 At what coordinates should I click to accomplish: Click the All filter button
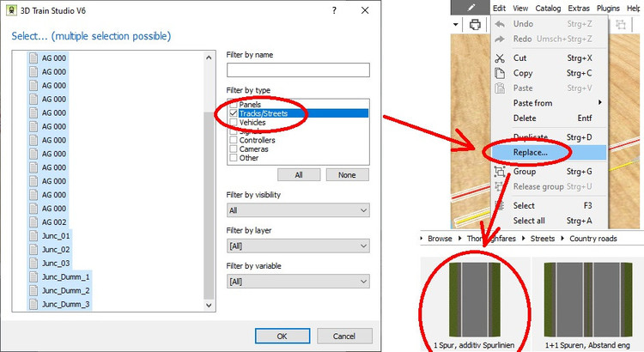[x=299, y=175]
